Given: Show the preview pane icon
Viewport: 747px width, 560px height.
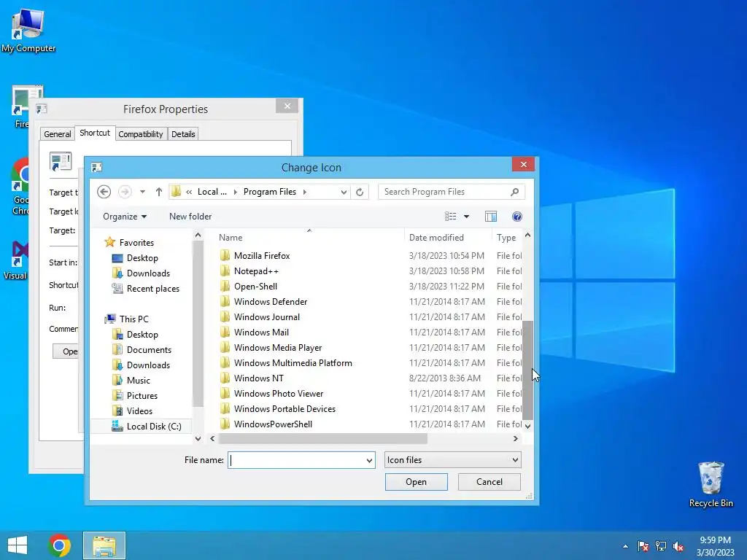Looking at the screenshot, I should (x=491, y=217).
